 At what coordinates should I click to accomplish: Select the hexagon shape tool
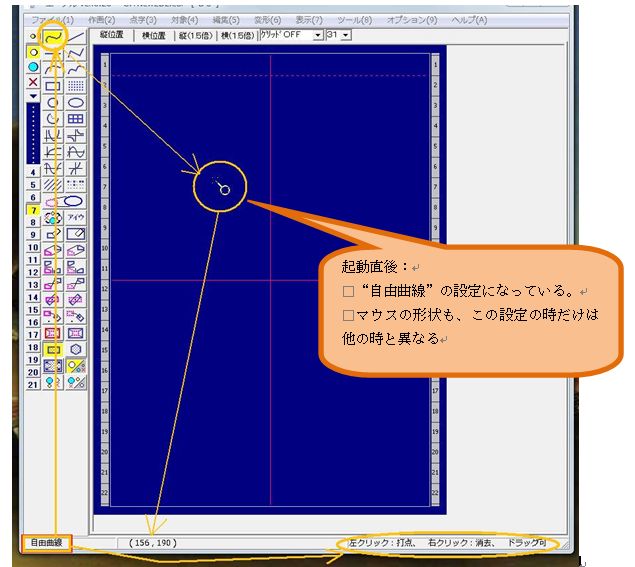pyautogui.click(x=75, y=350)
